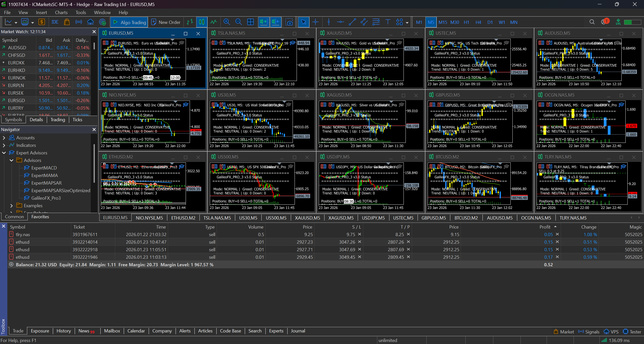
Task: Open MetaEditor via the IDE icon
Action: coord(55,22)
